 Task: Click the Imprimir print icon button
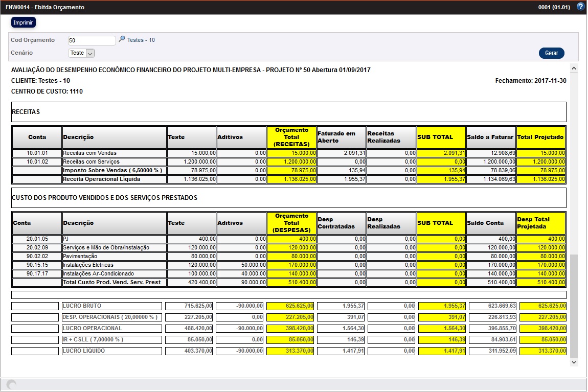coord(23,22)
